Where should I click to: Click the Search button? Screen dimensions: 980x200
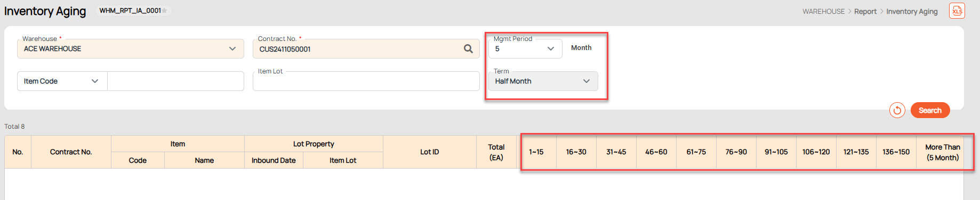(930, 110)
